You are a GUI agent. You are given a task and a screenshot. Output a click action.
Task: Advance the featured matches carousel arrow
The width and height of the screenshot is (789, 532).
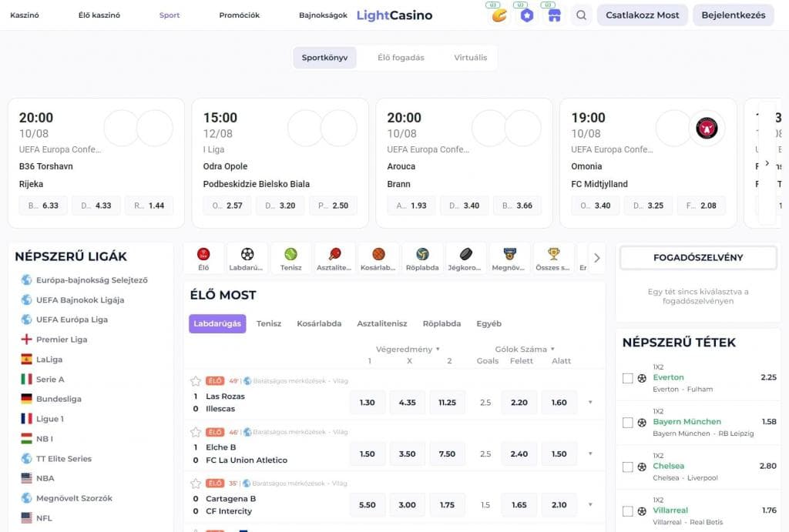767,163
